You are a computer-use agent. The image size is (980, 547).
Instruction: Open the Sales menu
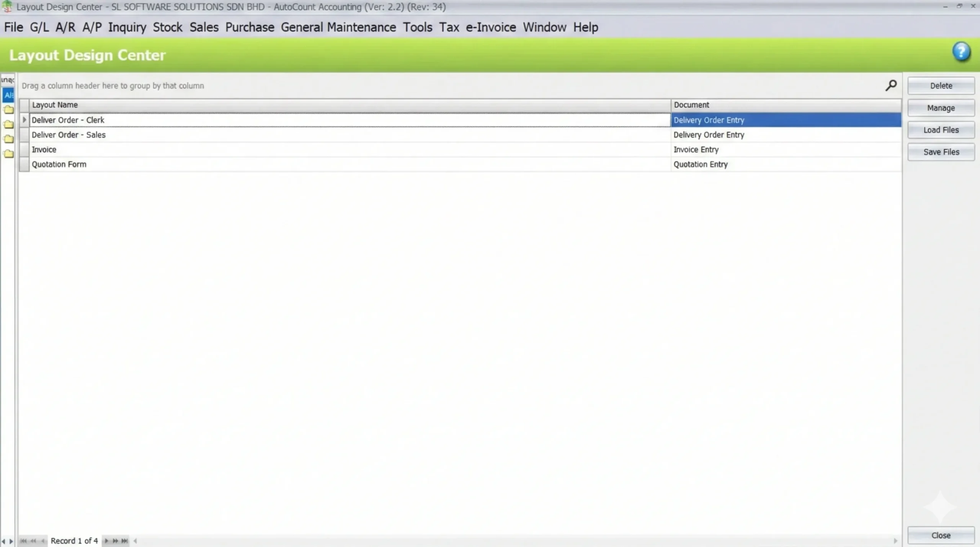204,27
